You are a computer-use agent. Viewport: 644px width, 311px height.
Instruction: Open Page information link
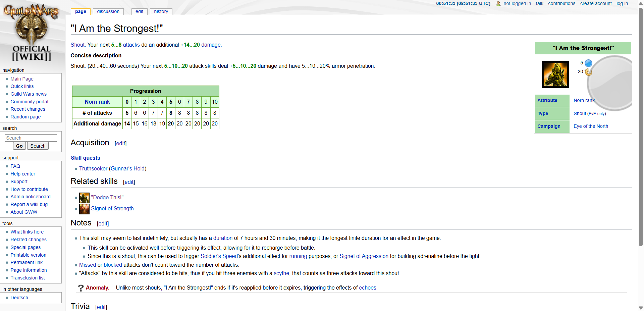coord(29,270)
